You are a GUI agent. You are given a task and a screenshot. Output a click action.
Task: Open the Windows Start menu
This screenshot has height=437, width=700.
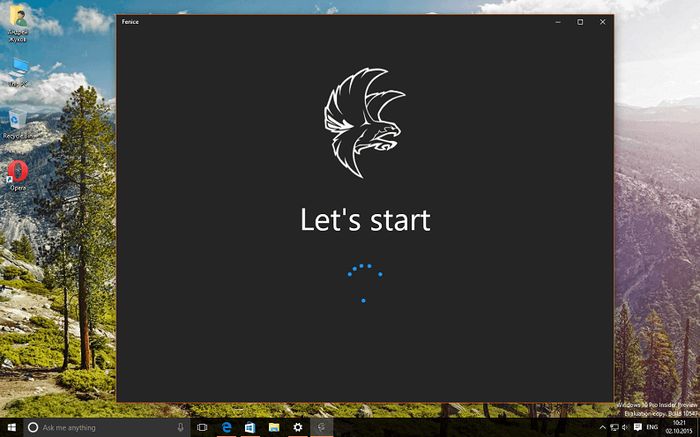point(10,427)
